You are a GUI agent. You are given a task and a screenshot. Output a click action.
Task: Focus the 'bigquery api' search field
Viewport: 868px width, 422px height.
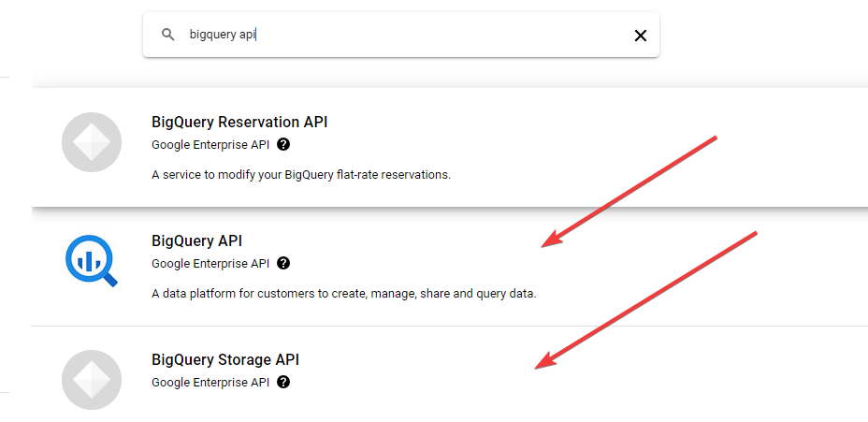(400, 35)
